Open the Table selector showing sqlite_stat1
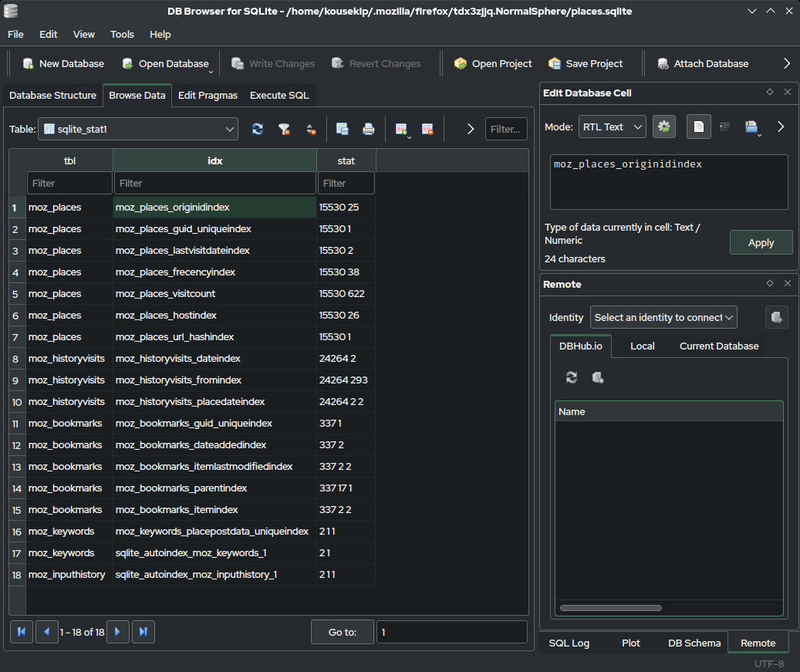The width and height of the screenshot is (800, 672). 138,129
